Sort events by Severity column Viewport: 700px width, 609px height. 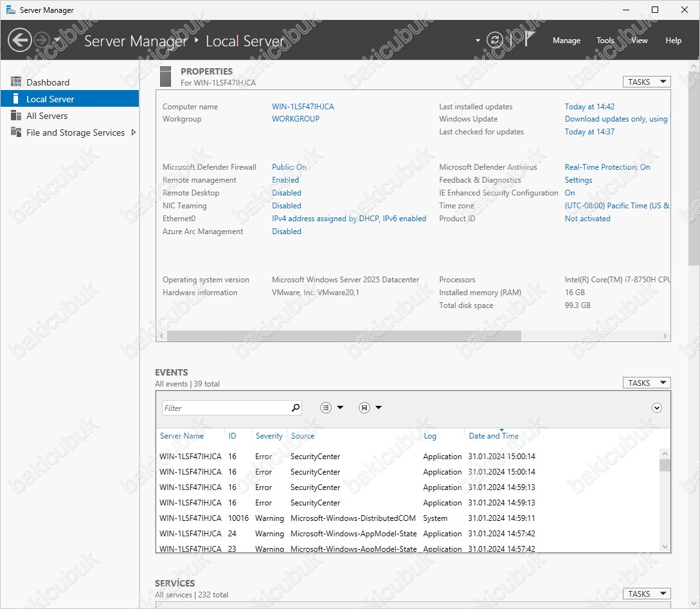pos(269,436)
